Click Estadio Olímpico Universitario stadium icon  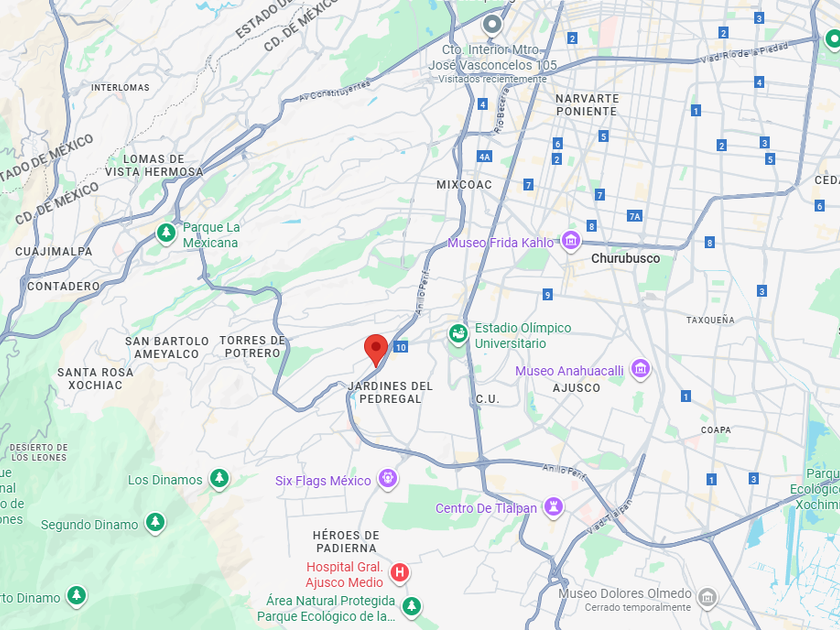point(458,334)
